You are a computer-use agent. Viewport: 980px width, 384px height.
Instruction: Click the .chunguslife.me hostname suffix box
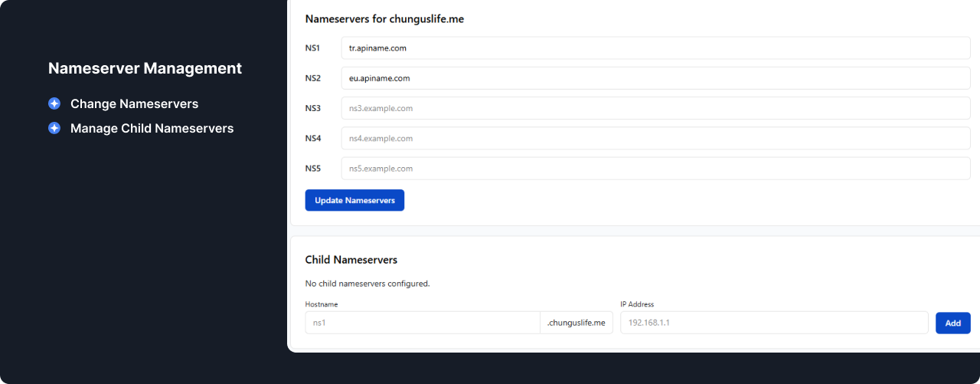[x=576, y=323]
